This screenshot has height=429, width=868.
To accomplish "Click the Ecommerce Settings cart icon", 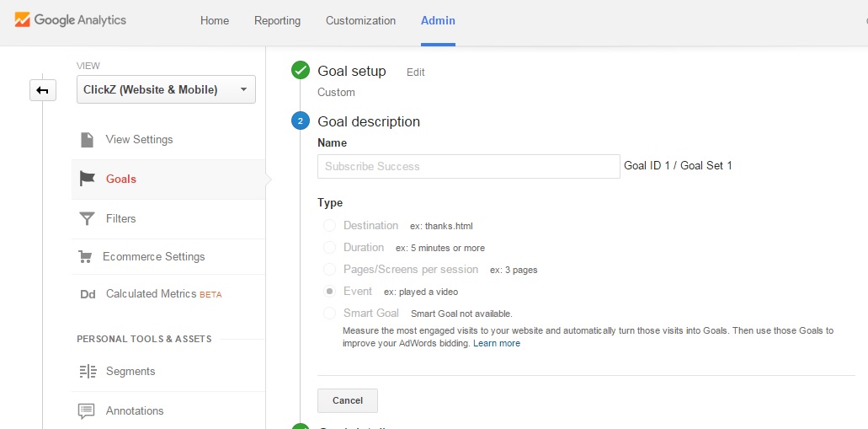I will pos(85,257).
